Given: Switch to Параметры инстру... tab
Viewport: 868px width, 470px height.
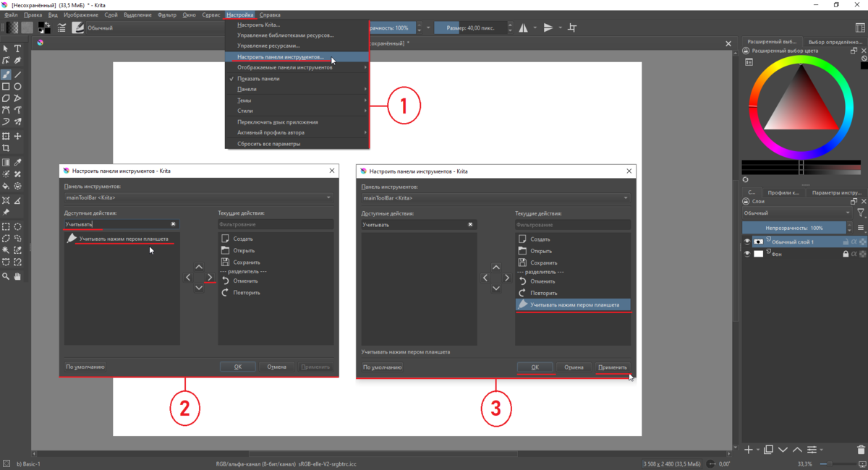Looking at the screenshot, I should coord(836,192).
